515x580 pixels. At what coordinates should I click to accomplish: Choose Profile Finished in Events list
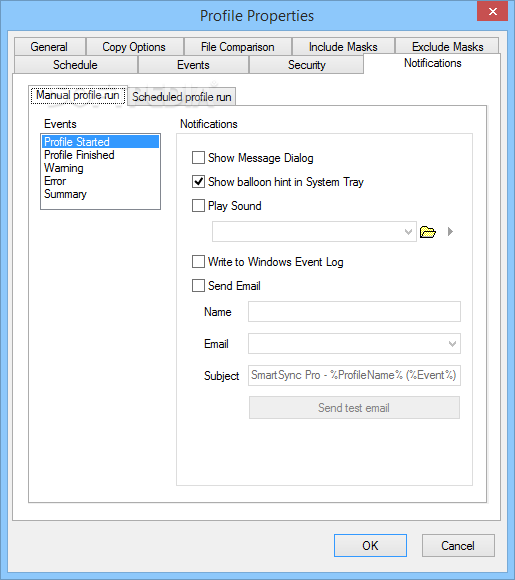point(100,155)
